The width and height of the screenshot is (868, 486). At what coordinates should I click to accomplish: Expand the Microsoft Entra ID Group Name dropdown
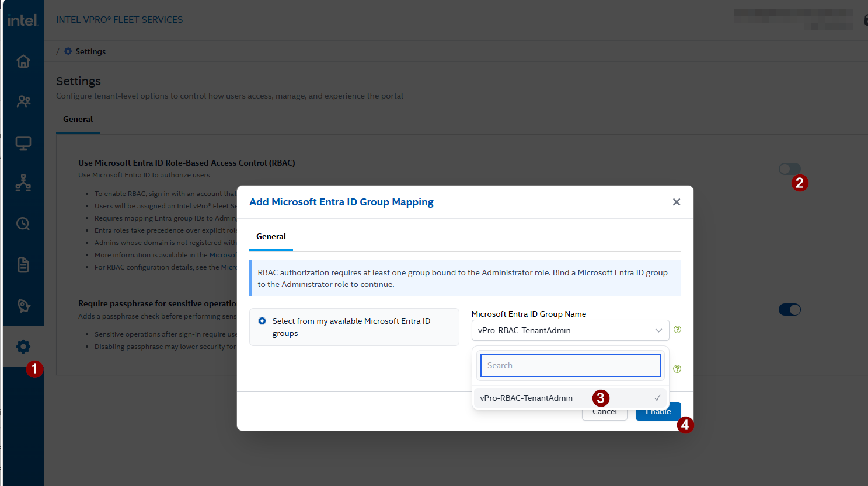click(x=570, y=330)
